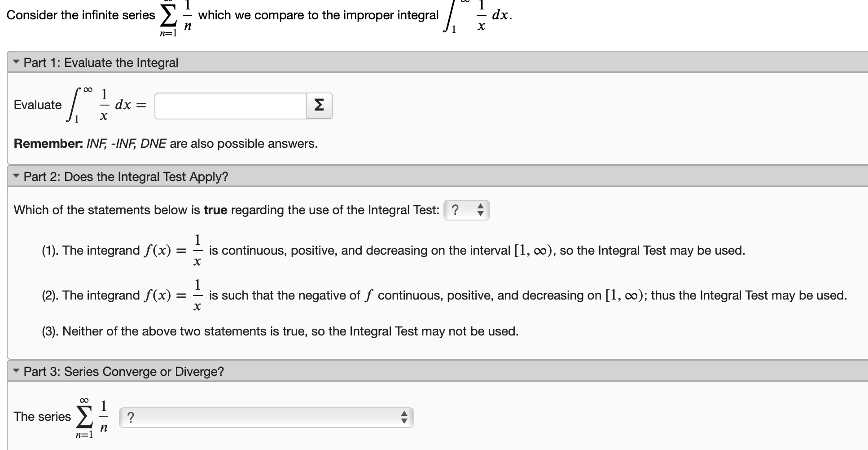The height and width of the screenshot is (450, 868).
Task: Click the Σ button beside the answer box
Action: click(x=319, y=106)
